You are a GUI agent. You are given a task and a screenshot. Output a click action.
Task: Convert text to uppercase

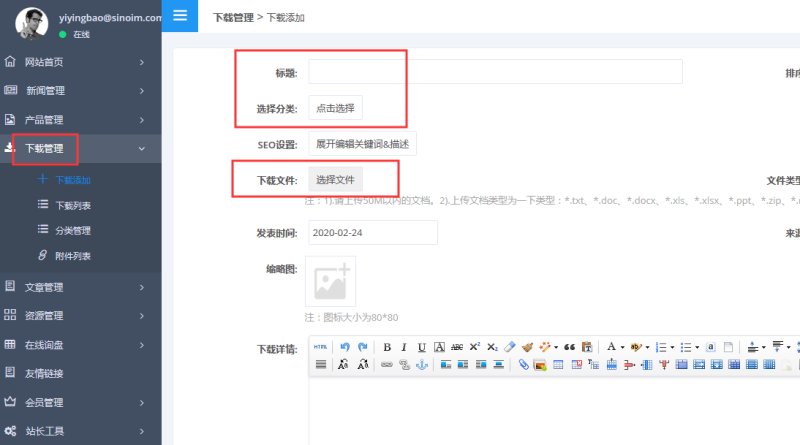[x=343, y=364]
